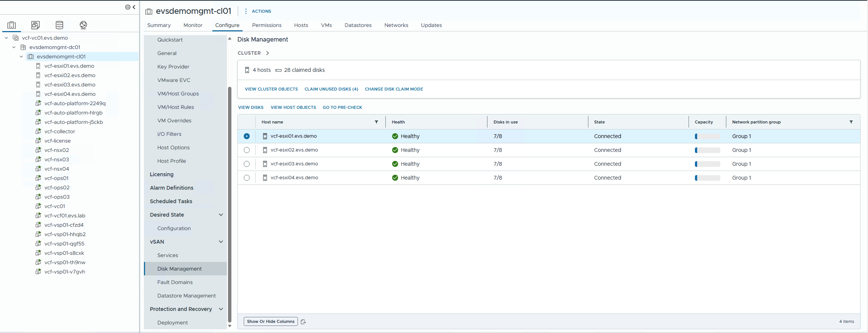Click VIEW CLUSTER OBJECTS link
This screenshot has height=333, width=868.
point(271,89)
